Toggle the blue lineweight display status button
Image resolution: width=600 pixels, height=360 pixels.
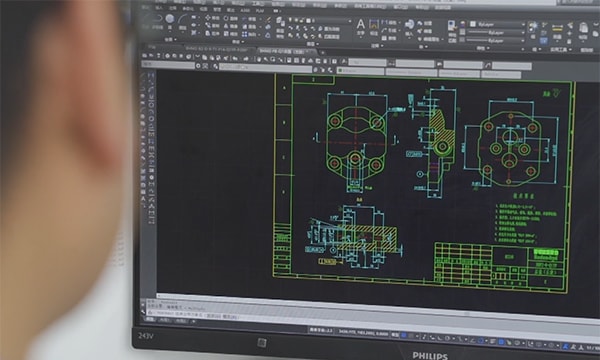pos(501,342)
